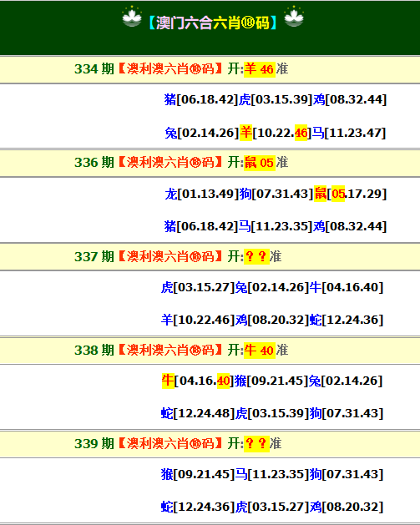Click the ？？ result placeholder for 337 期
The height and width of the screenshot is (525, 420).
pos(256,257)
